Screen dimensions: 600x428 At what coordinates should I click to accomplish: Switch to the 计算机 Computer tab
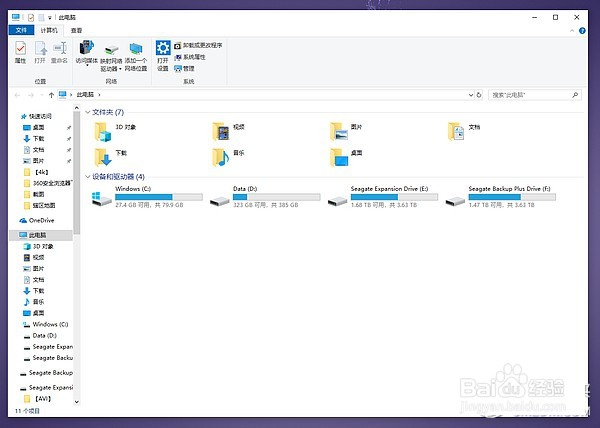pyautogui.click(x=49, y=30)
